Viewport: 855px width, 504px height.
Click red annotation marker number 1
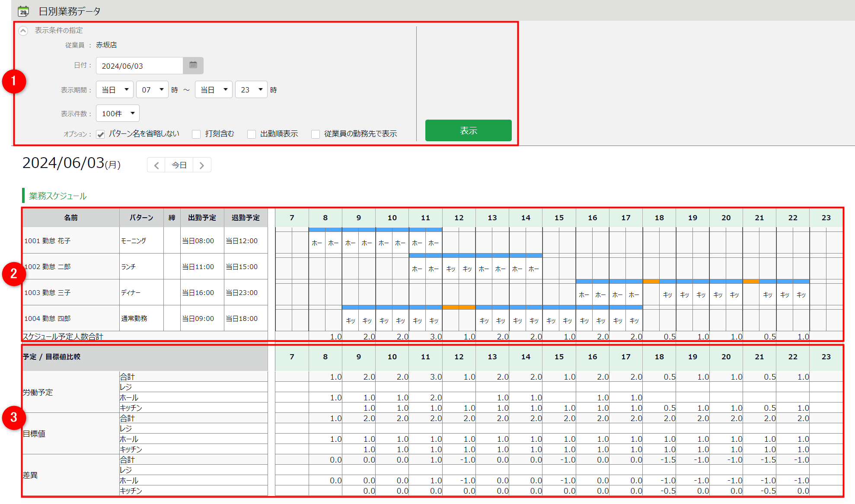click(14, 81)
